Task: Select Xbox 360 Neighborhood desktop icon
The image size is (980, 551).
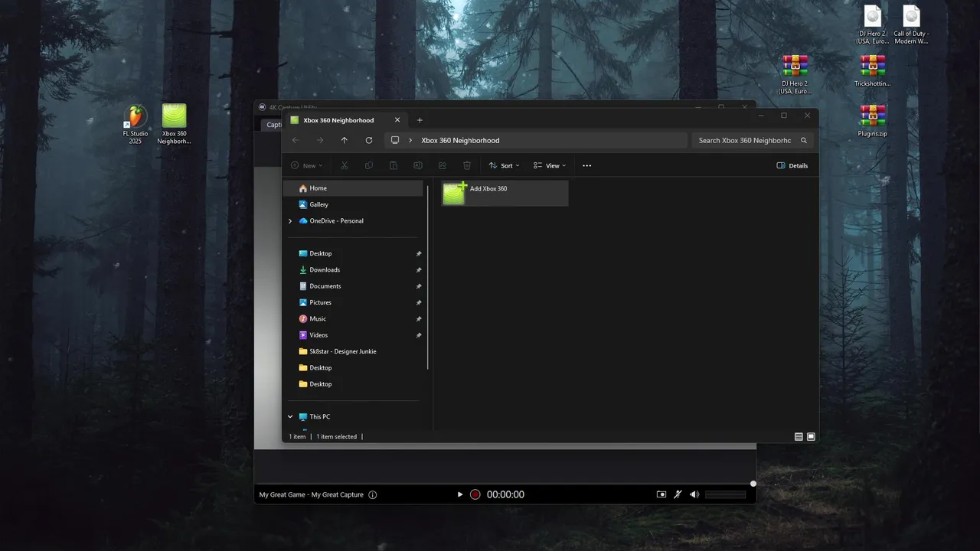Action: point(175,124)
